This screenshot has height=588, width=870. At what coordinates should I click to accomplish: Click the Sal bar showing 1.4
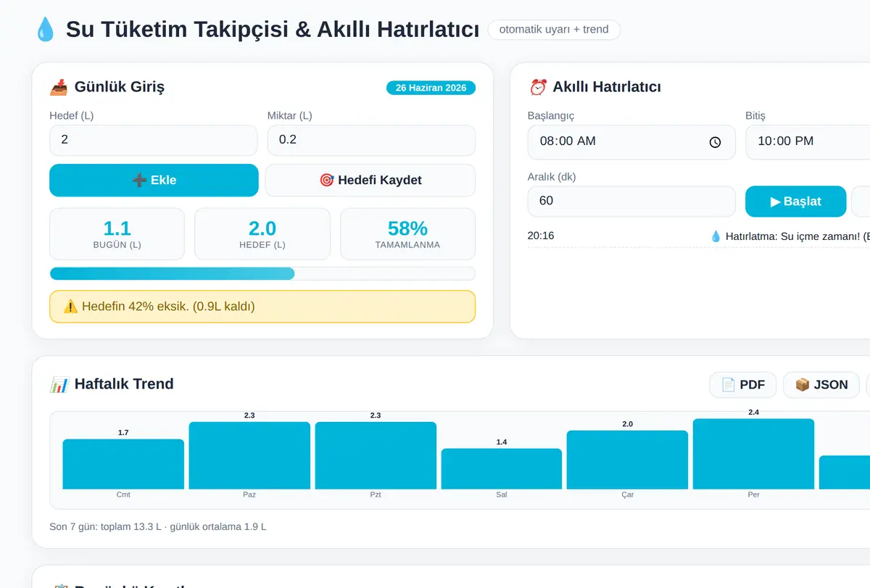pyautogui.click(x=502, y=469)
